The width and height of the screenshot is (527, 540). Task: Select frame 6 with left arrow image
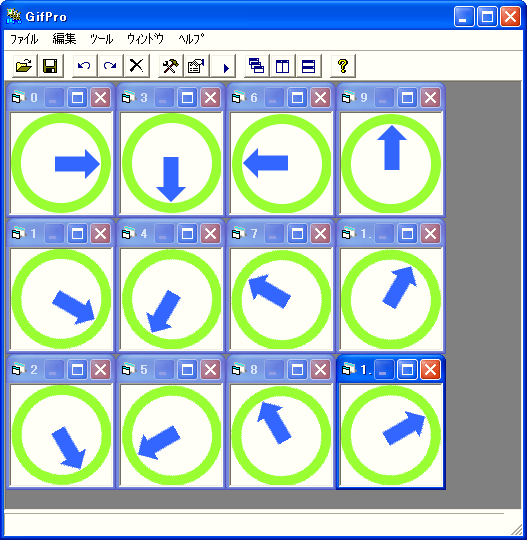tap(281, 163)
